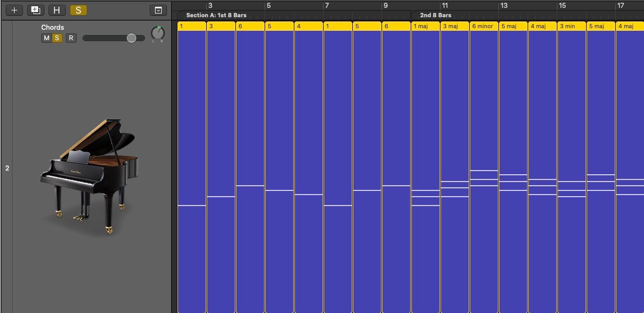Select the piano region under the 4 maj chord
This screenshot has width=644, height=313.
pos(542,156)
